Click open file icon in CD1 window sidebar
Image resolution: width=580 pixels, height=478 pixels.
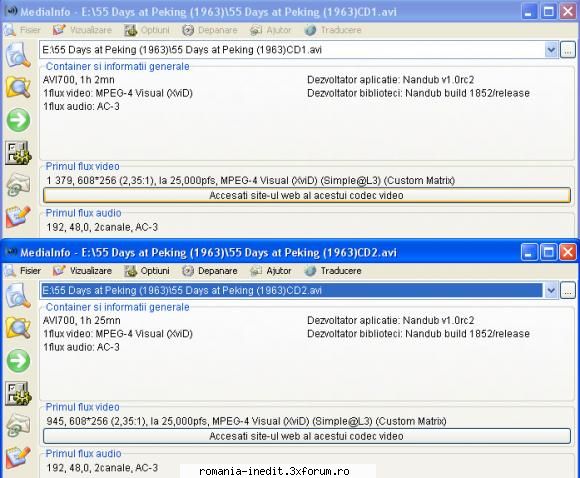18,54
